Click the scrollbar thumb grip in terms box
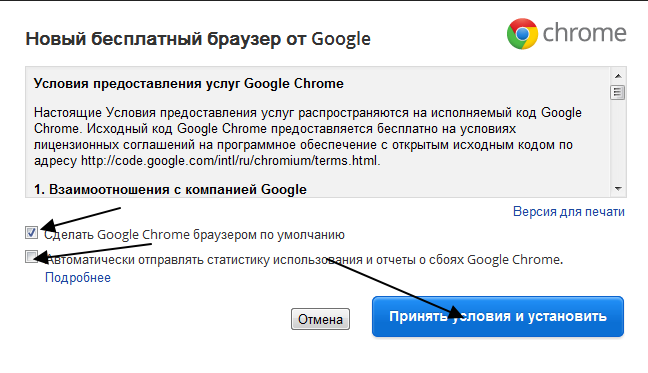 (x=618, y=92)
